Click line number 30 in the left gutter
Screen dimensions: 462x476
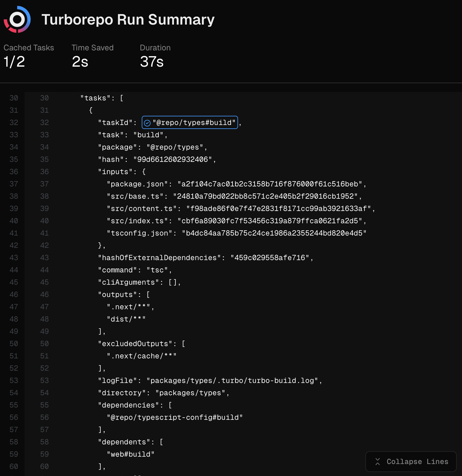click(x=14, y=98)
